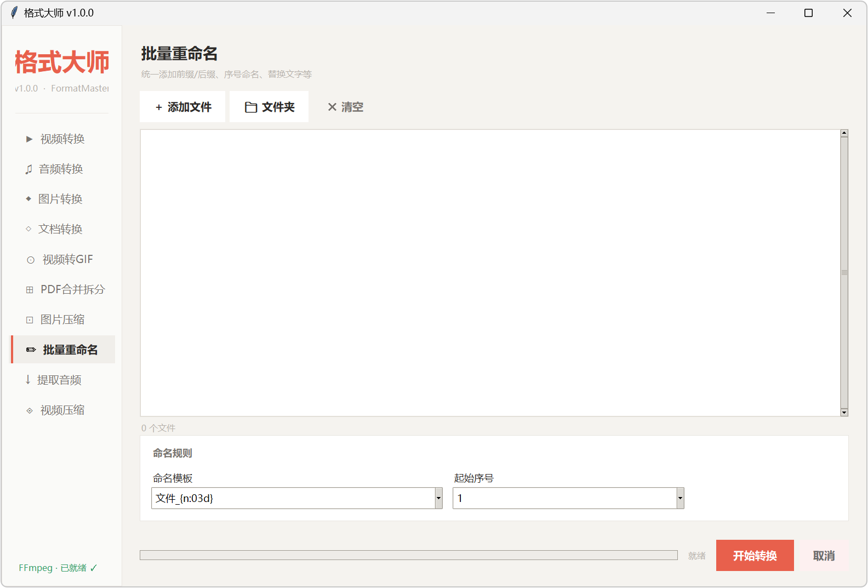Click the X icon on 清空 button

click(332, 107)
